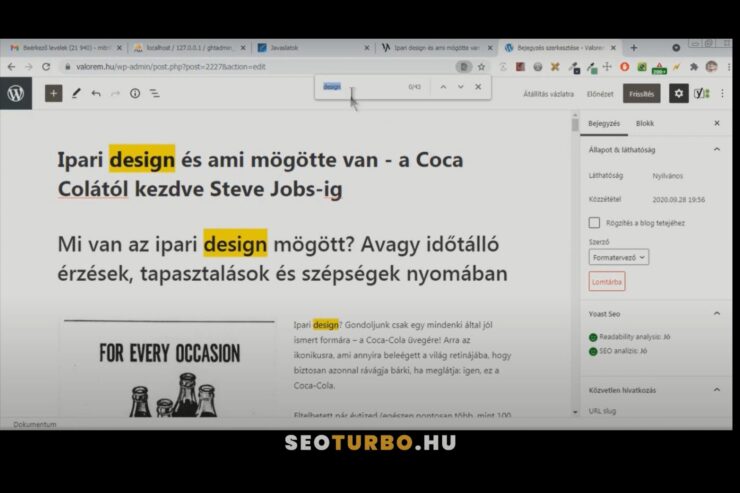Select the Bejegyzés sidebar tab
This screenshot has width=740, height=493.
click(x=604, y=124)
